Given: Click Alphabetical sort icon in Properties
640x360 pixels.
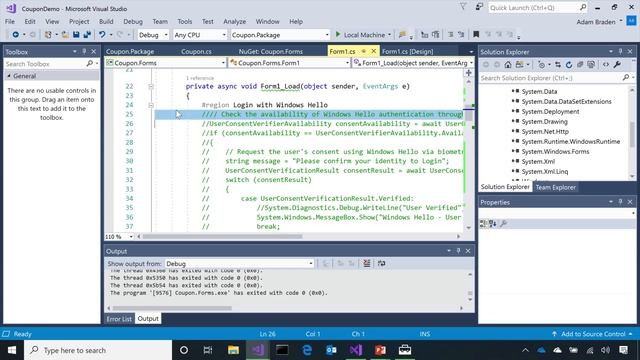Looking at the screenshot, I should point(493,223).
